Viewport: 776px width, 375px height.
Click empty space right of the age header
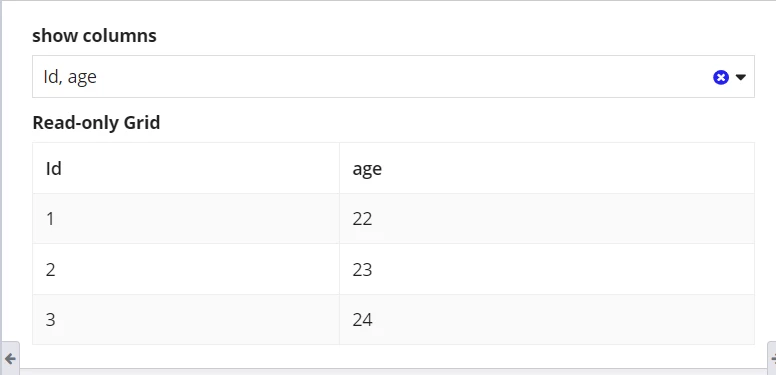click(569, 169)
